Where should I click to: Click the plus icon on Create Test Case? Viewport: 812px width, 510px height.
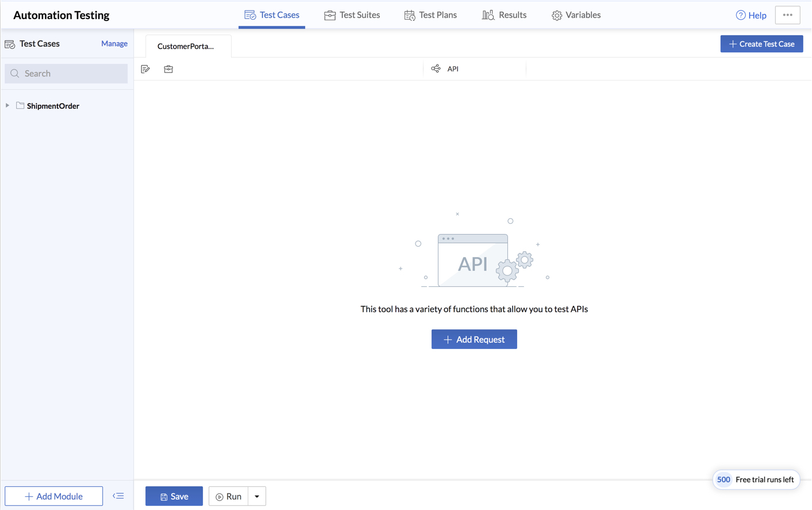coord(733,44)
